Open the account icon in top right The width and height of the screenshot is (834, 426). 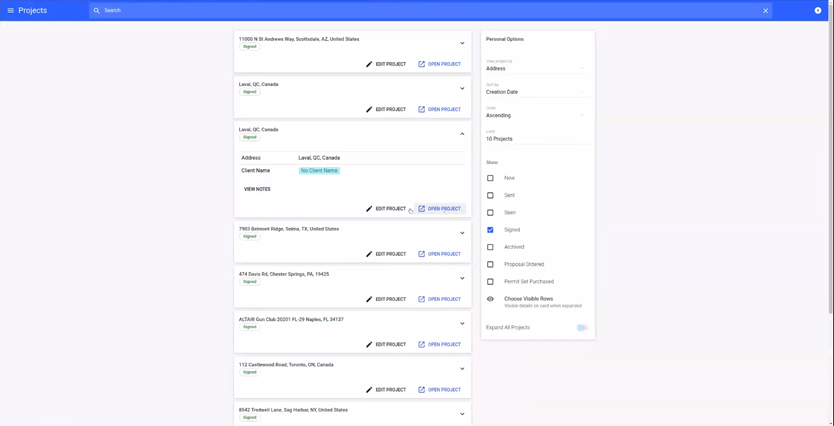[x=818, y=10]
